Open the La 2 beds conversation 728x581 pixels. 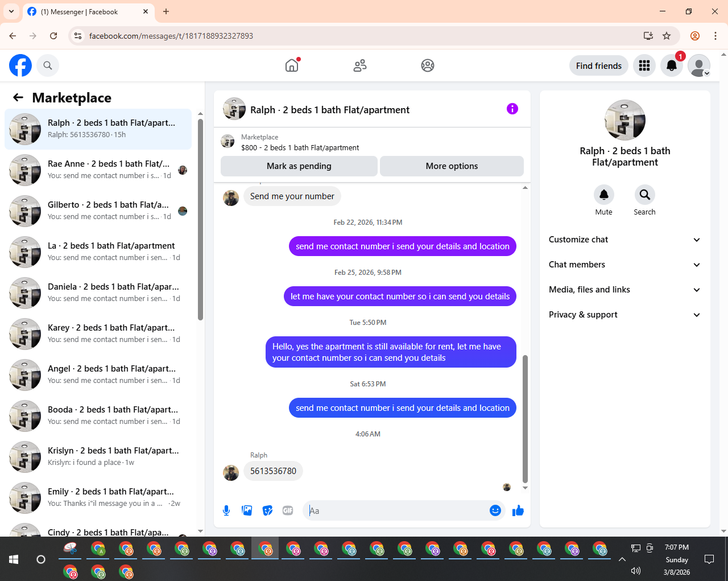pos(98,252)
